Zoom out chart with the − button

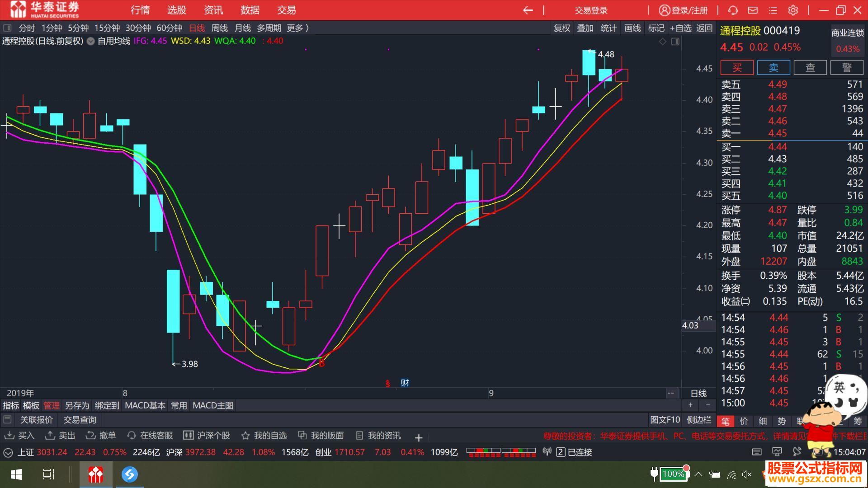(708, 405)
